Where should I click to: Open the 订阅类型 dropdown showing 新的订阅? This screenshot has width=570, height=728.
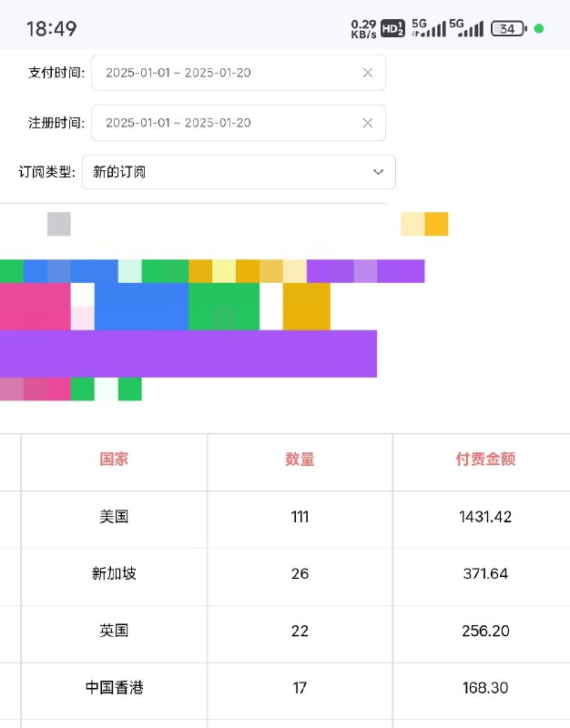[x=239, y=172]
